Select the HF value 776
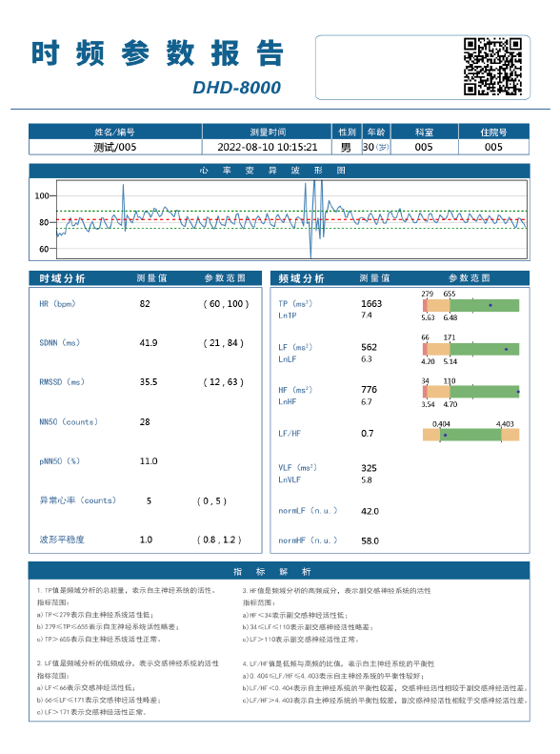 [x=369, y=390]
